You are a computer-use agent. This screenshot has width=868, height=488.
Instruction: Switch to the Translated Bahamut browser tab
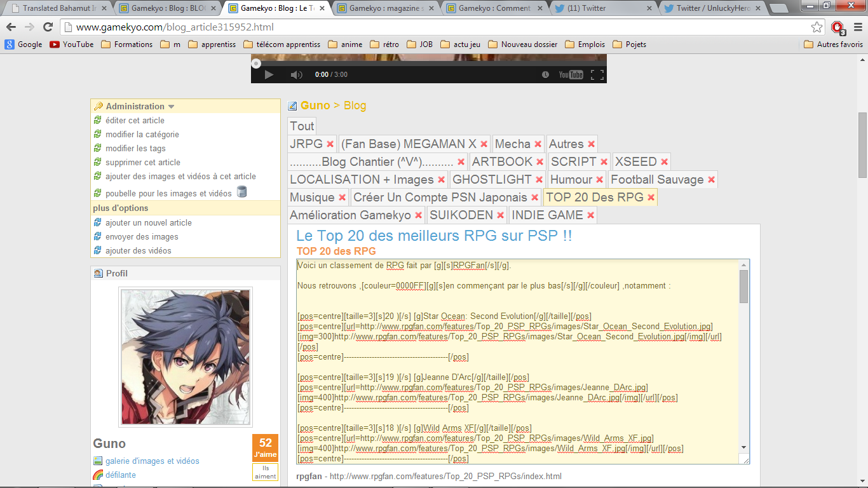[x=57, y=8]
